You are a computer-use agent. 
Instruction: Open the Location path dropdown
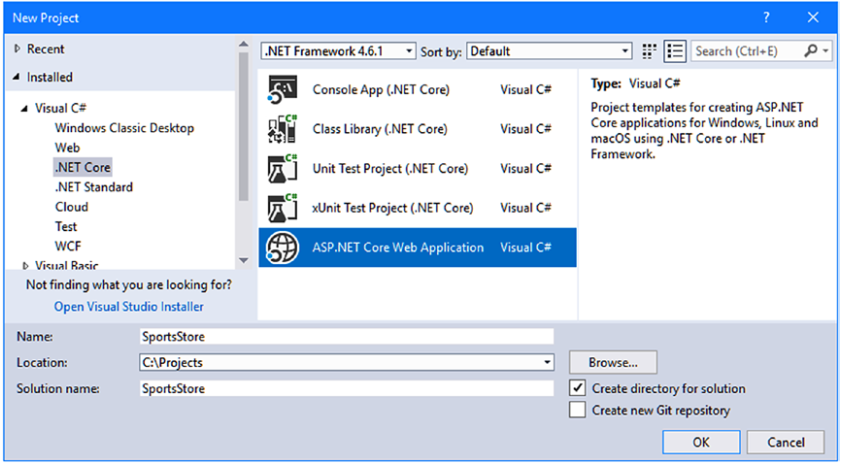(548, 362)
